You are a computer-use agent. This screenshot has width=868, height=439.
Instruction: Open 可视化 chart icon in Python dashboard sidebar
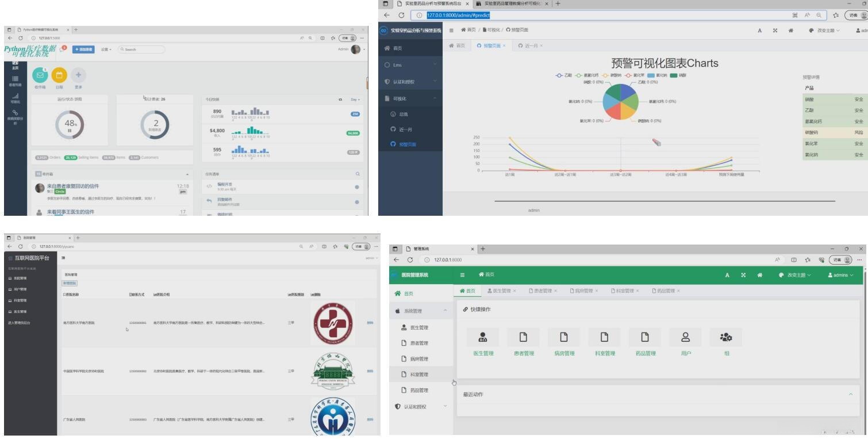[x=14, y=98]
